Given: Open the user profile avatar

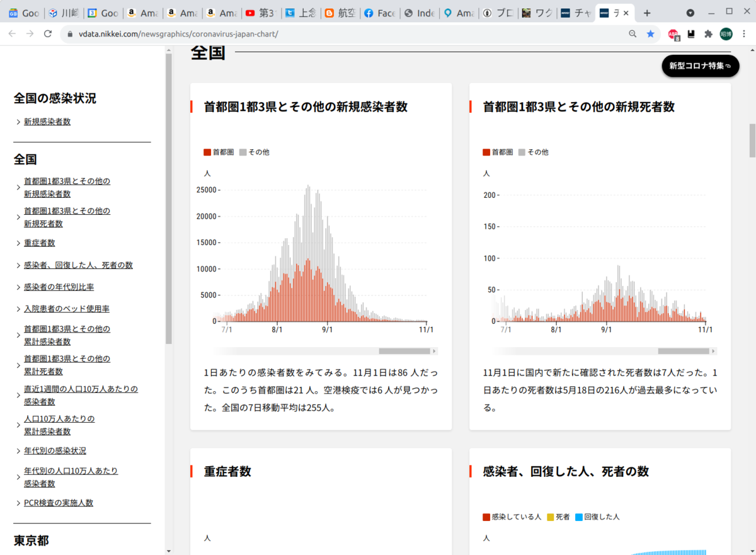Looking at the screenshot, I should click(x=726, y=34).
